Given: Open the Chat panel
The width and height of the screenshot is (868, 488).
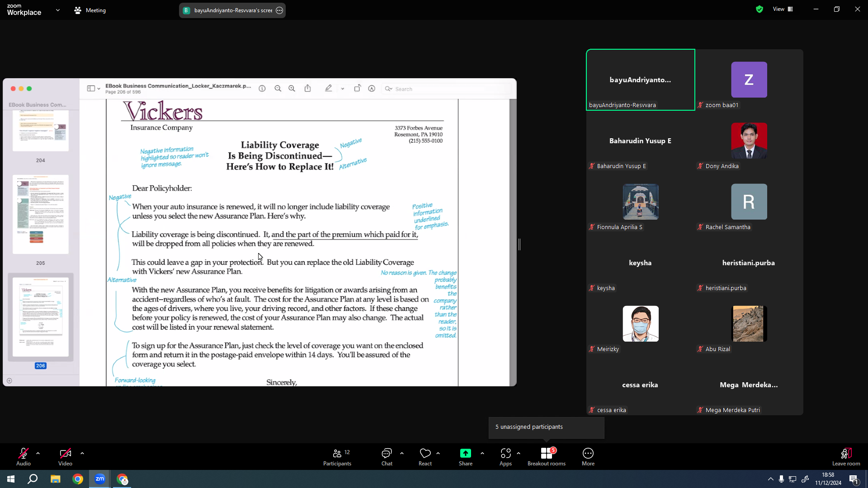Looking at the screenshot, I should click(x=387, y=457).
